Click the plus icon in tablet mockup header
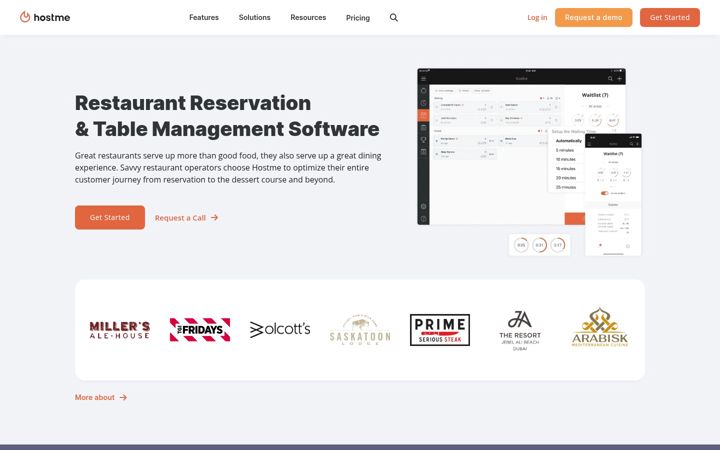Image resolution: width=720 pixels, height=450 pixels. click(x=619, y=79)
